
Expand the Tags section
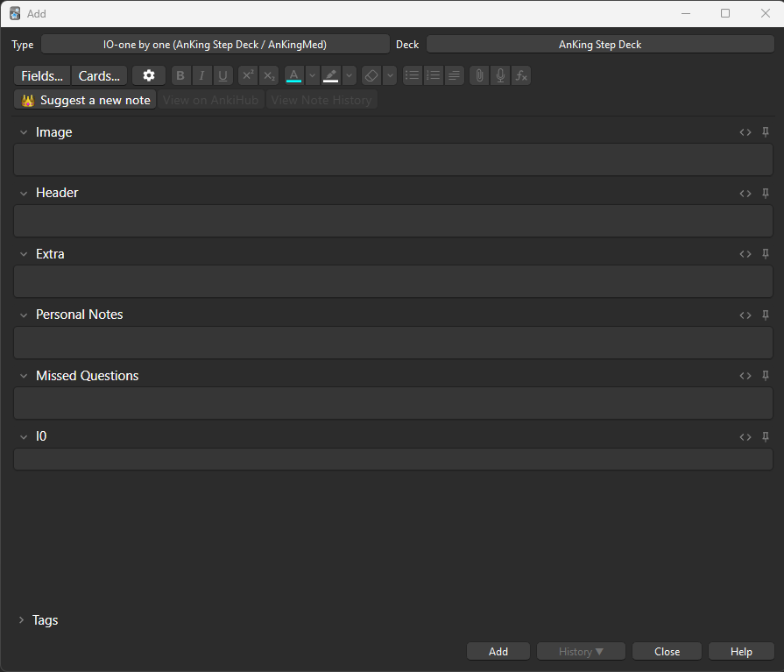[x=22, y=620]
